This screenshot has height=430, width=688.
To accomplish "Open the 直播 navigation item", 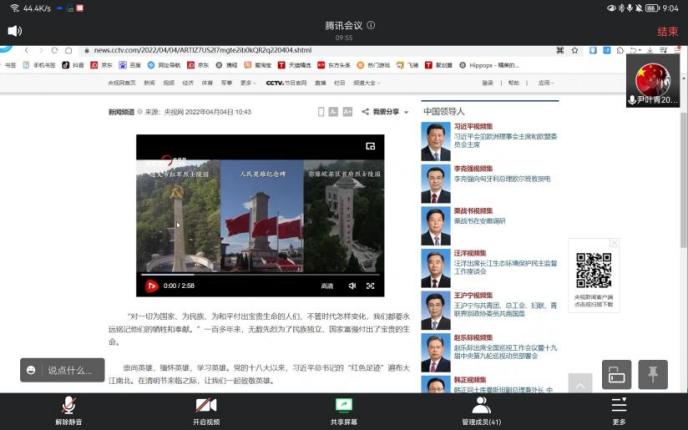I will point(320,82).
